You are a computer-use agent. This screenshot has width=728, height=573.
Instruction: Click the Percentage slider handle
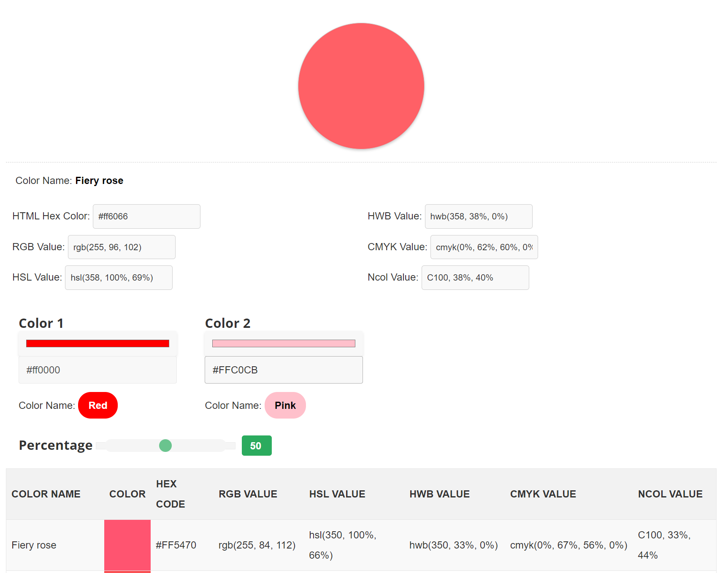pyautogui.click(x=165, y=446)
